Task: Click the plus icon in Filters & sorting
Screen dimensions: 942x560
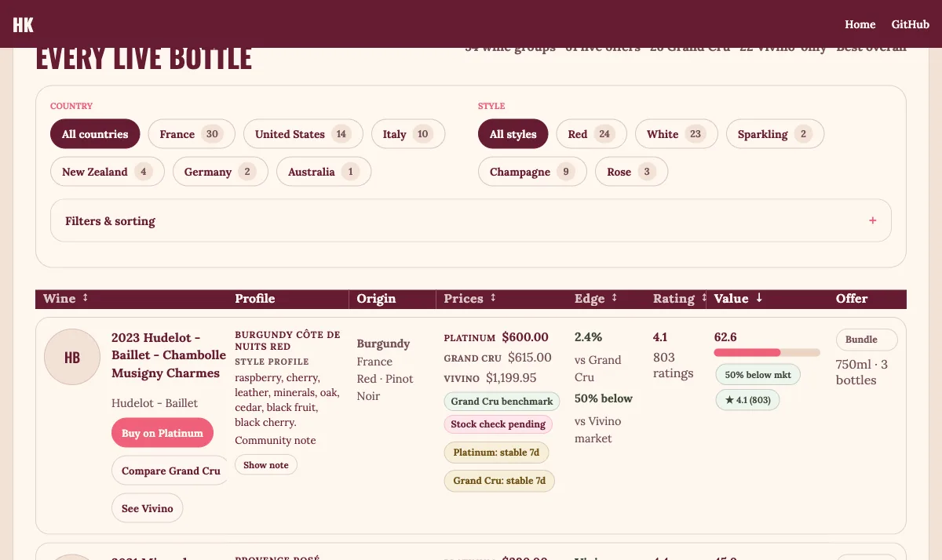Action: pyautogui.click(x=873, y=220)
